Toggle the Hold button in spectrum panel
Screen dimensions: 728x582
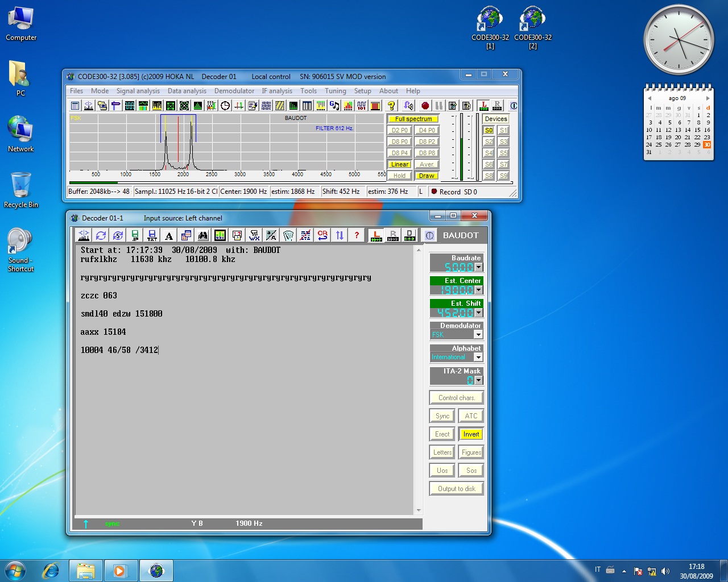[399, 176]
